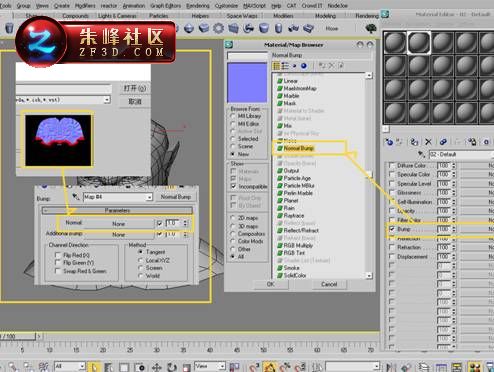Image resolution: width=494 pixels, height=372 pixels.
Task: Uncheck the Bump map checkbox
Action: point(392,229)
